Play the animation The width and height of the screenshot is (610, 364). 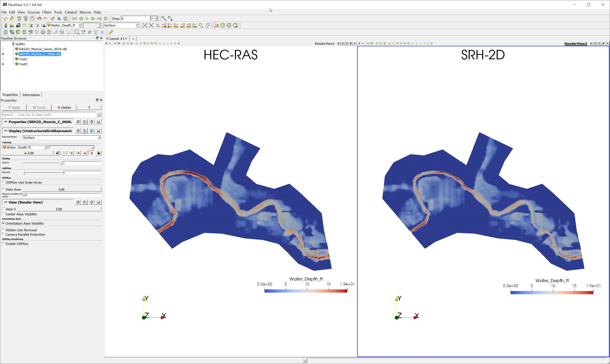point(87,19)
